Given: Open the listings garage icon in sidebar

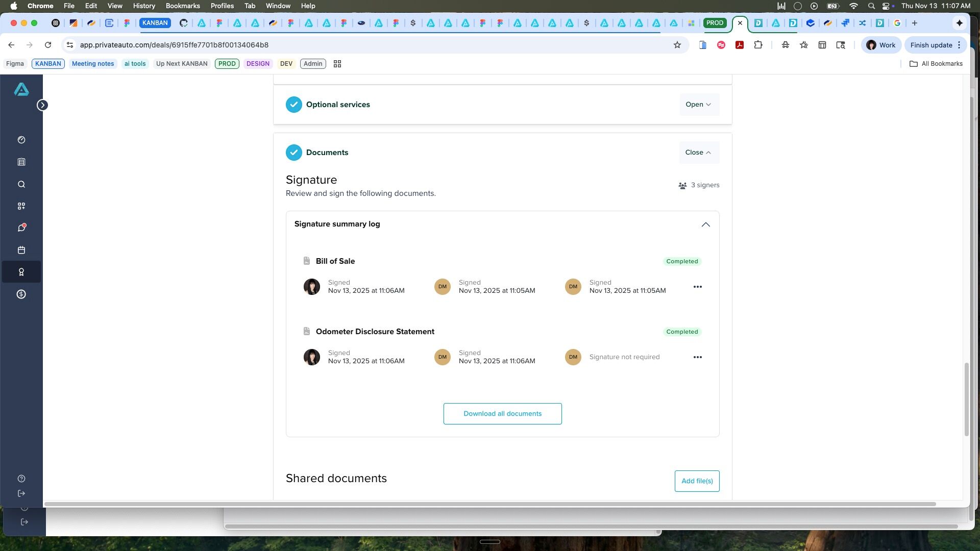Looking at the screenshot, I should tap(21, 162).
